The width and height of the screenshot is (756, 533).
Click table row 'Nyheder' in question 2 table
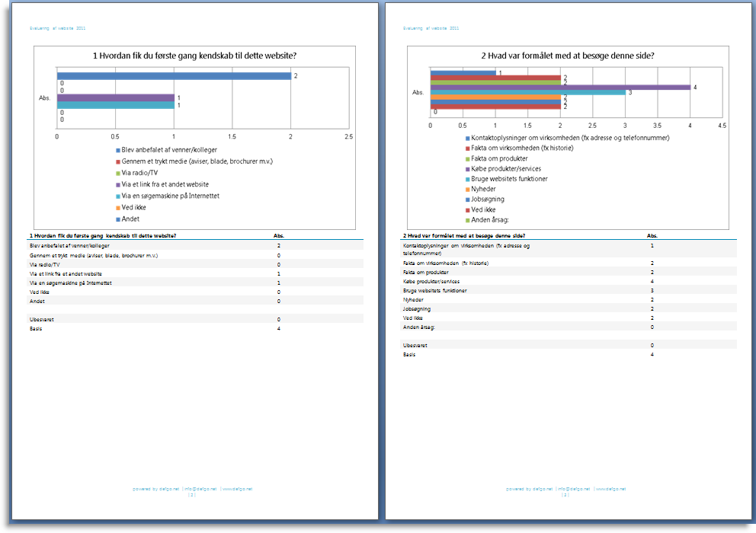coord(569,300)
